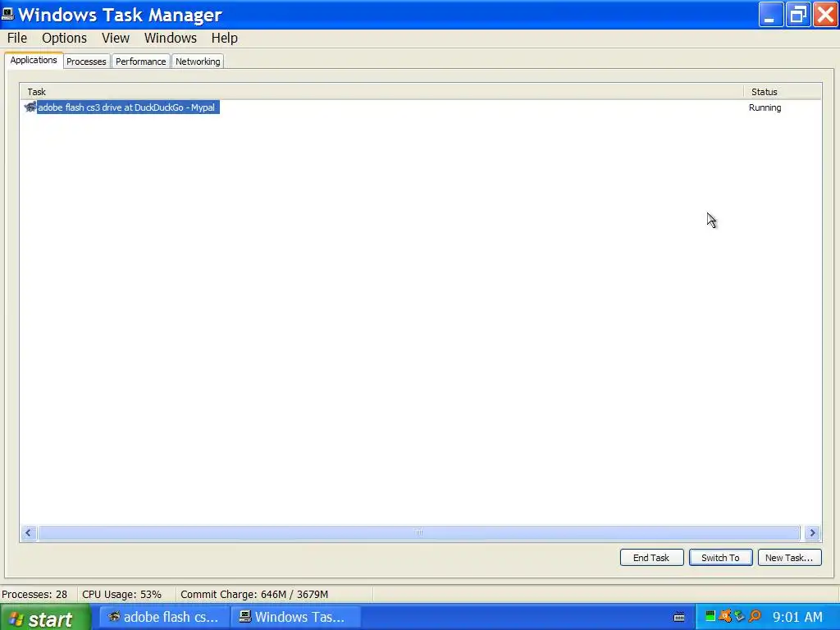840x630 pixels.
Task: Switch to the Performance tab
Action: click(x=141, y=62)
